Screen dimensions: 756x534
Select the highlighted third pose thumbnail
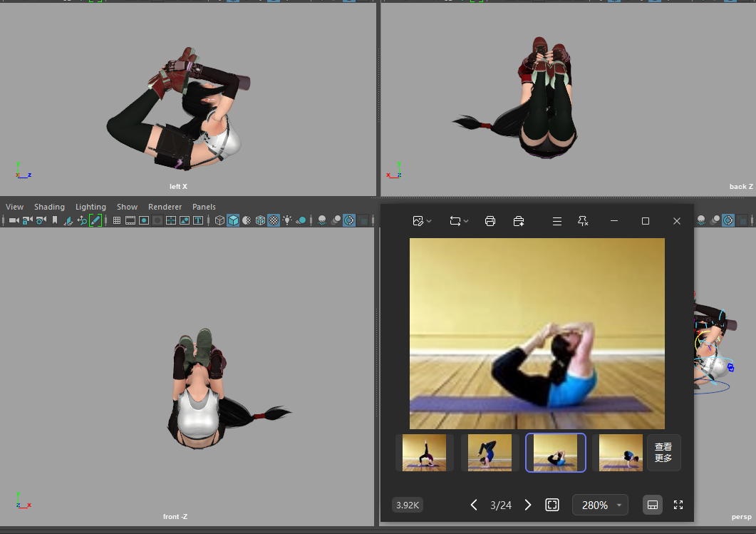(556, 453)
